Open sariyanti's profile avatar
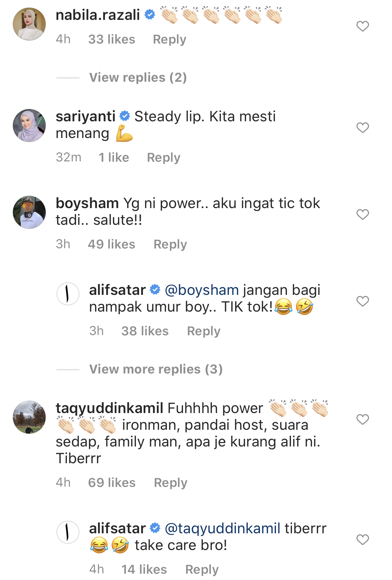 29,125
